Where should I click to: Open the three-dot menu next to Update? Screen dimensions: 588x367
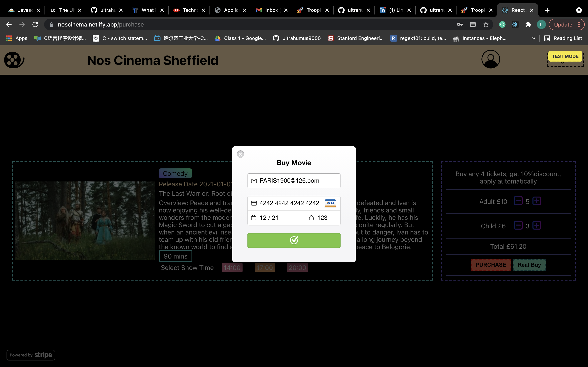point(579,24)
